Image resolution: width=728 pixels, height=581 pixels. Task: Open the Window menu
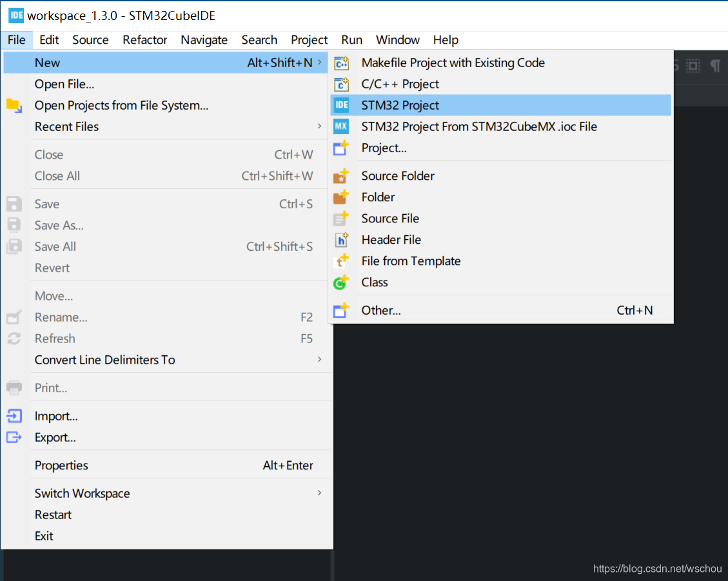pos(397,40)
